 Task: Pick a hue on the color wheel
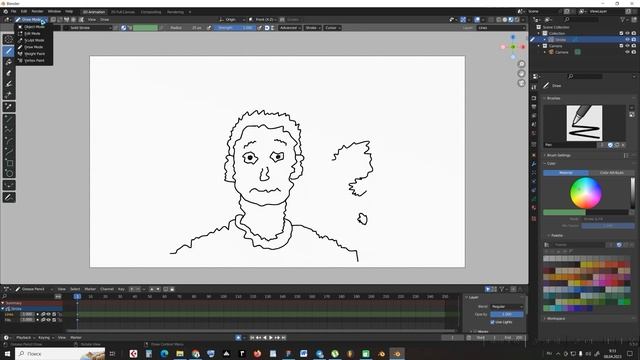pos(586,193)
